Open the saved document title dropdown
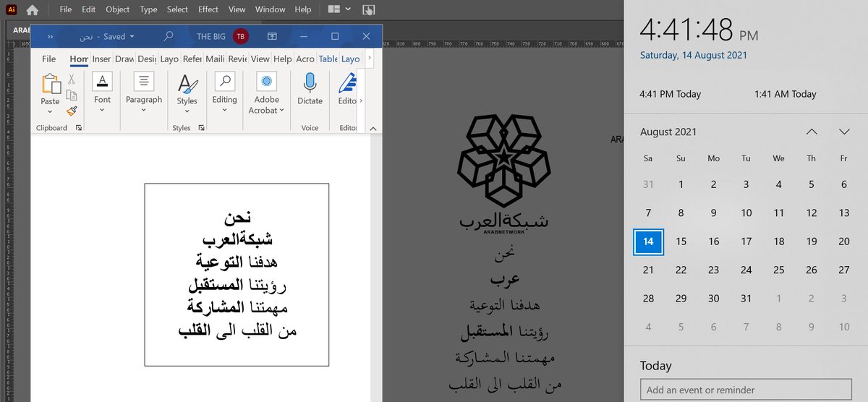The width and height of the screenshot is (868, 402). click(x=130, y=36)
